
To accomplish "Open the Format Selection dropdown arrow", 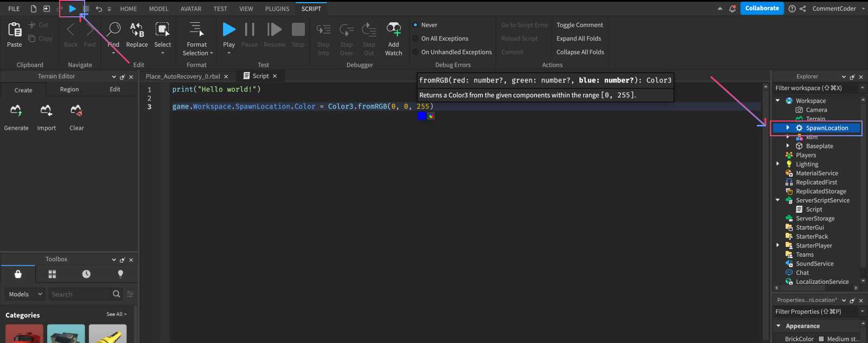I will [212, 53].
